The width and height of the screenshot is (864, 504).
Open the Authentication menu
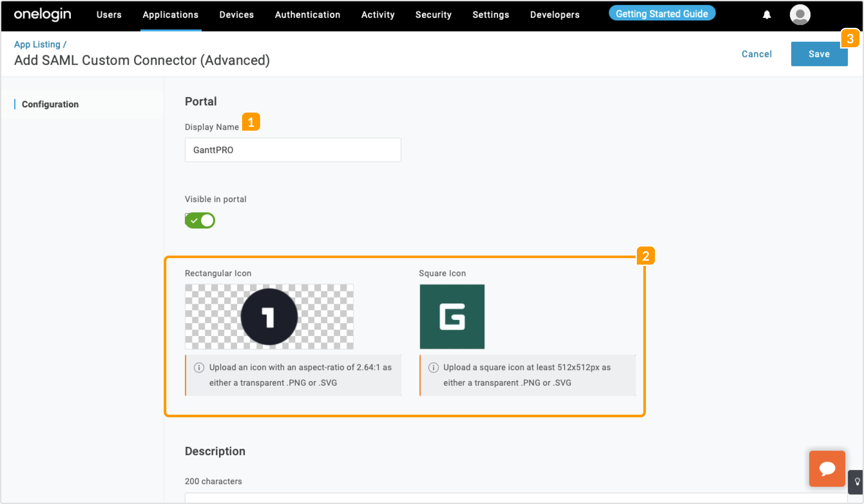coord(307,15)
